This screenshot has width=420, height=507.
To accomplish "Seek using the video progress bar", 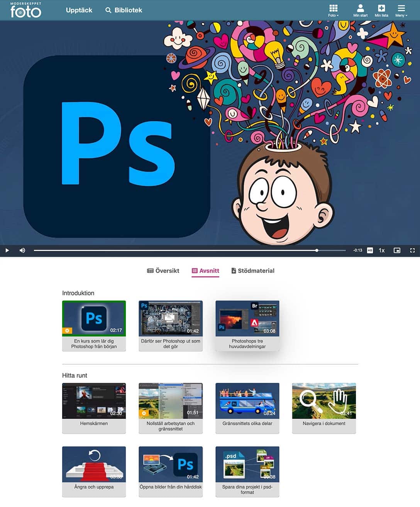I will pyautogui.click(x=190, y=250).
